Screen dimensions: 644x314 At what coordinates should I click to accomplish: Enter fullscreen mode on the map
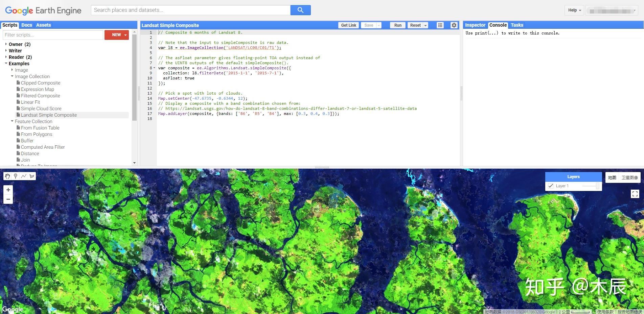pos(635,194)
